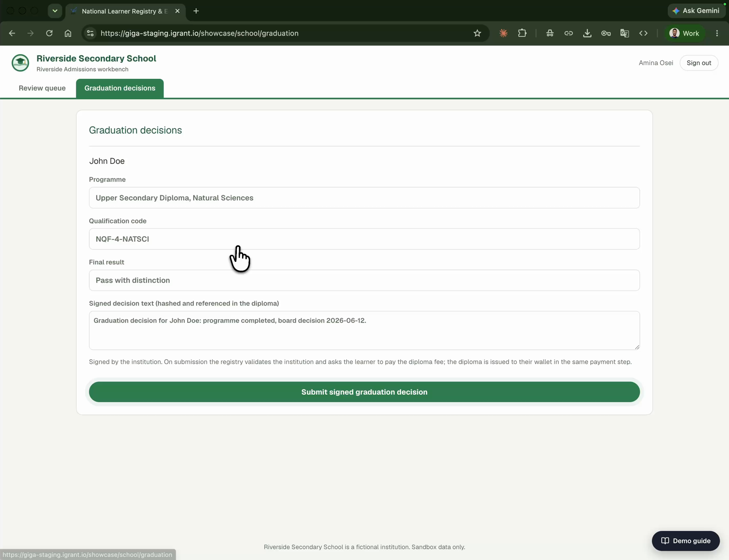Select the Graduation decisions tab
The image size is (729, 560).
coord(120,88)
